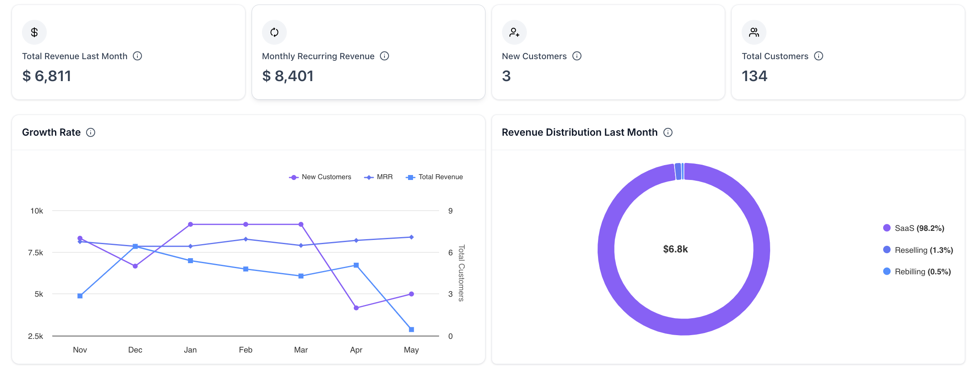Click the New Customers count 3
Viewport: 980px width, 379px height.
click(x=507, y=76)
